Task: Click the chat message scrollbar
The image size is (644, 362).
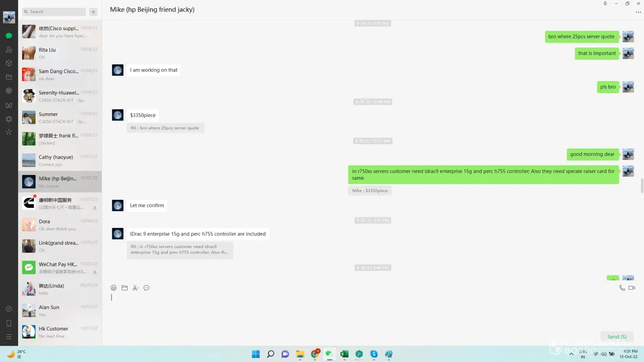Action: (x=642, y=185)
